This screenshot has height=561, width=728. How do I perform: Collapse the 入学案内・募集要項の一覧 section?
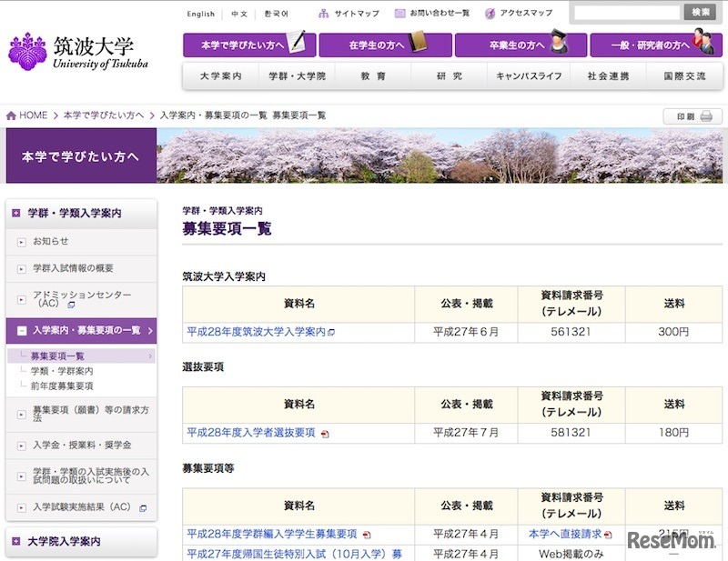(x=20, y=331)
